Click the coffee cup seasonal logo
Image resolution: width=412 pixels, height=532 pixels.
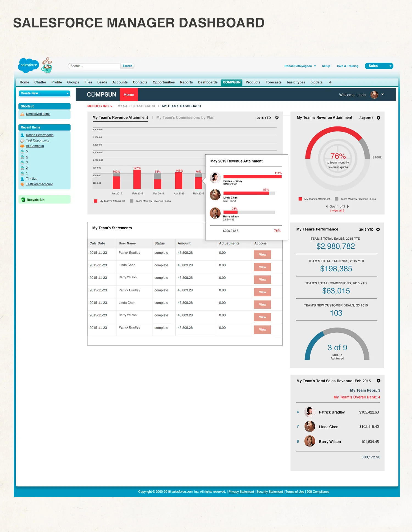(47, 65)
